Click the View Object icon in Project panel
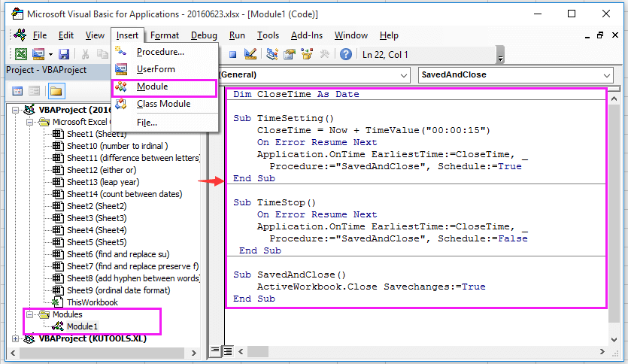Viewport: 628px width, 364px height. click(x=35, y=91)
